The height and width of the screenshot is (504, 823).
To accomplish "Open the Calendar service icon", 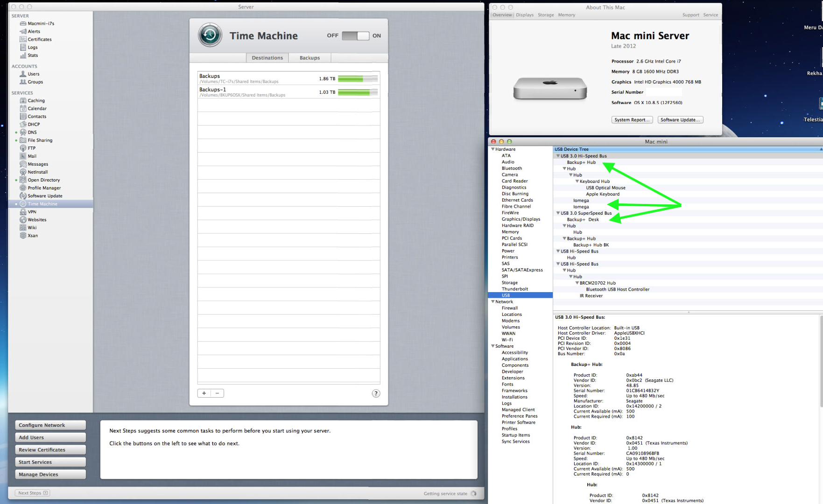I will tap(23, 108).
